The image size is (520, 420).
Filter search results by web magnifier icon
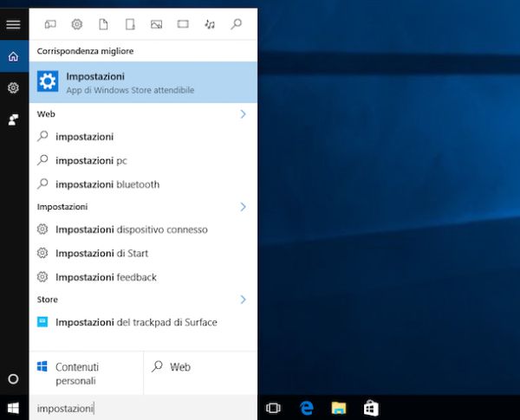(236, 24)
